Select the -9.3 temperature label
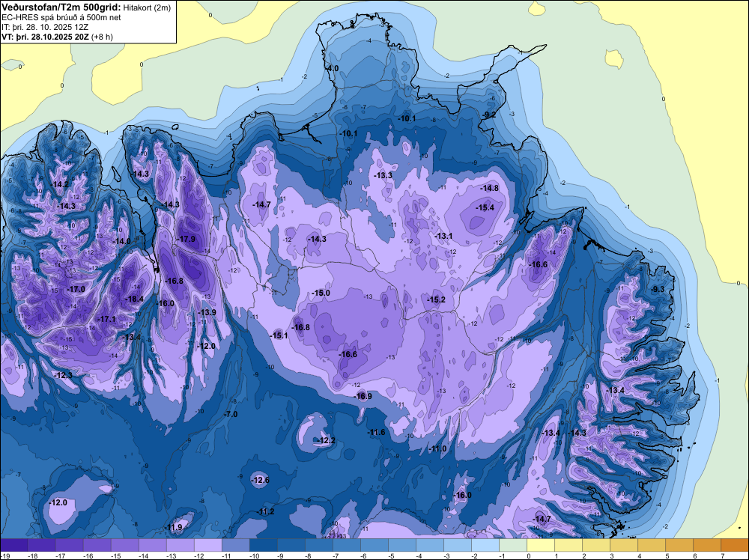This screenshot has width=749, height=560. (658, 289)
